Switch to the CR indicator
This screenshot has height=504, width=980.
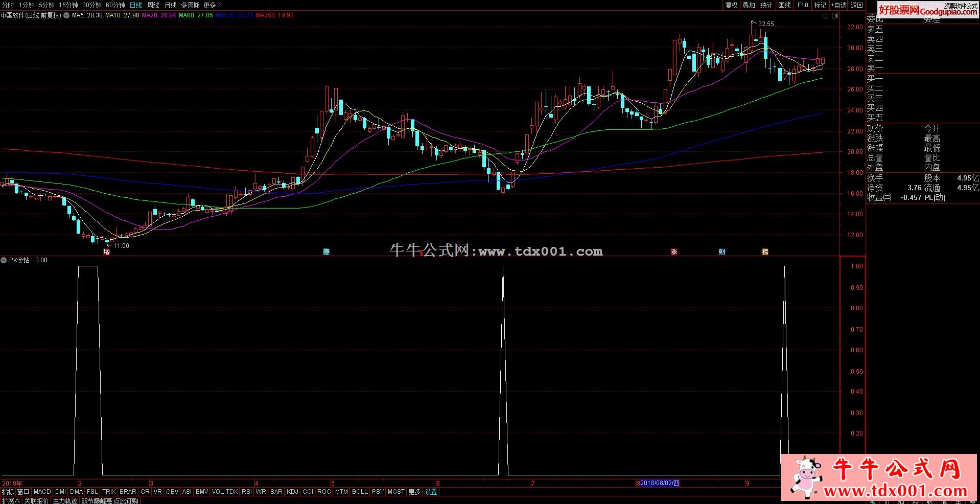coord(145,492)
